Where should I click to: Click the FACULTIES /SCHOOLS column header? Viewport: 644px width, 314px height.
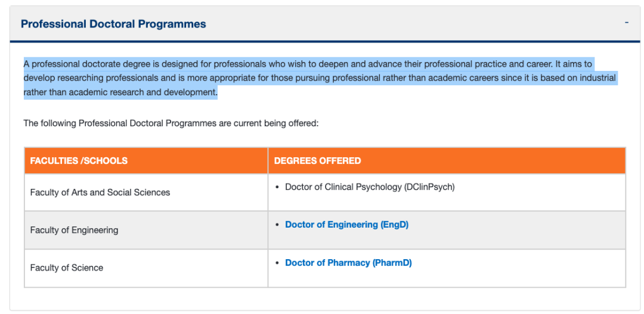coord(146,160)
